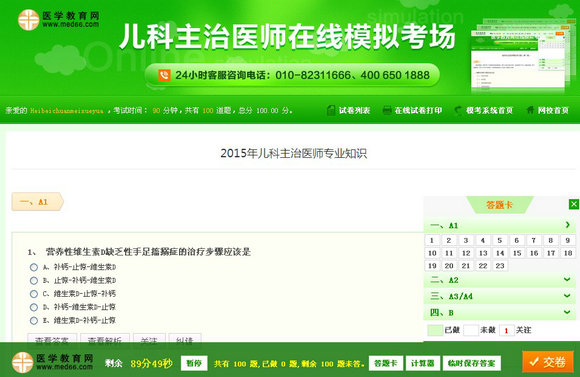Jump to question 6 in answer card
Viewport: 580px width, 377px height.
[517, 240]
